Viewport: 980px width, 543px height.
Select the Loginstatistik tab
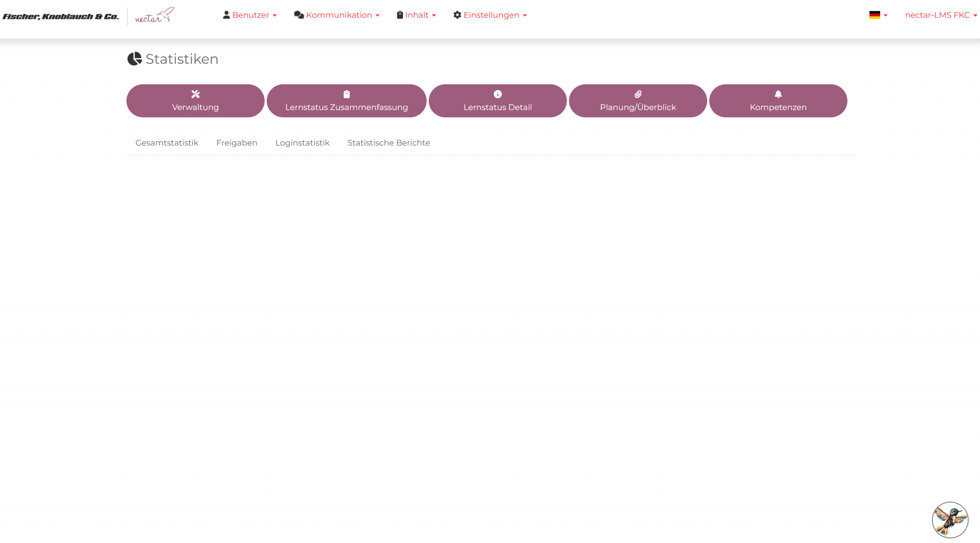(302, 143)
